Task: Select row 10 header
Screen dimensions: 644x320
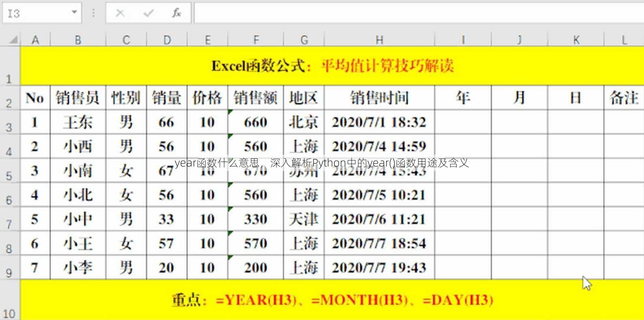Action: coord(10,300)
